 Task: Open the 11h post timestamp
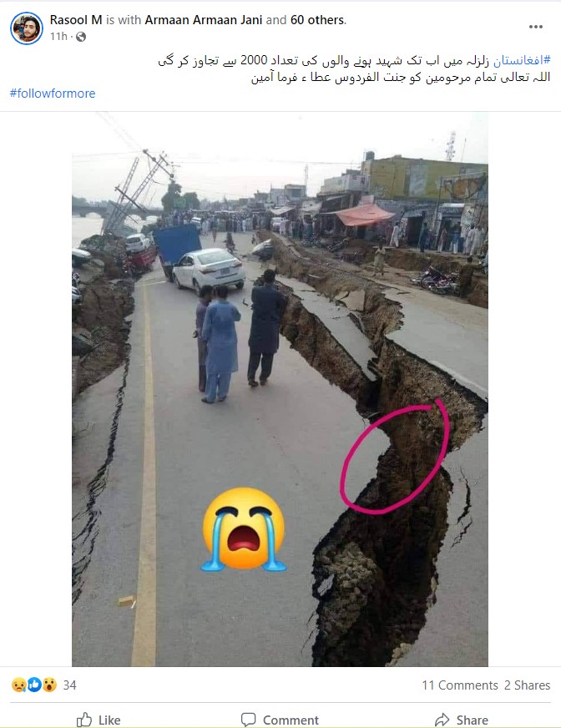[58, 37]
